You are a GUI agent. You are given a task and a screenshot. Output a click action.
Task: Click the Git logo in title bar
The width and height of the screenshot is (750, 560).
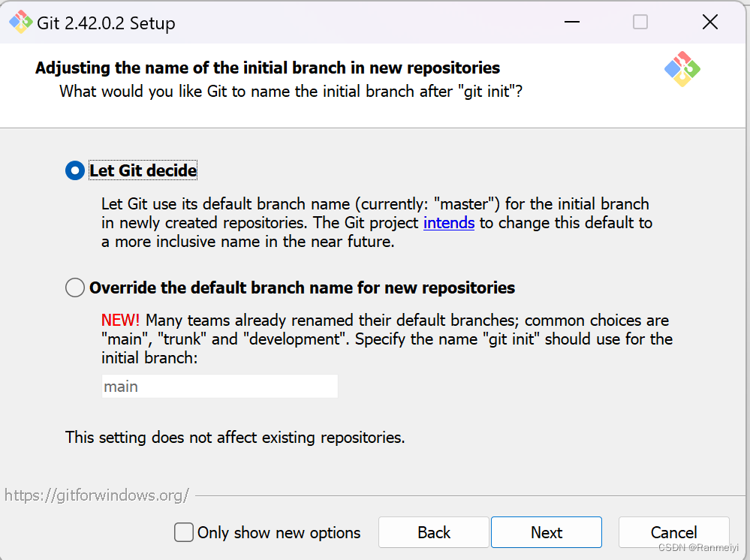coord(21,22)
